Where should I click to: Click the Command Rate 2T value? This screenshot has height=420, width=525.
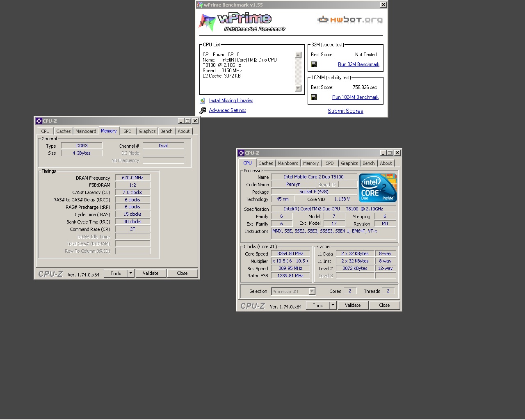[132, 229]
